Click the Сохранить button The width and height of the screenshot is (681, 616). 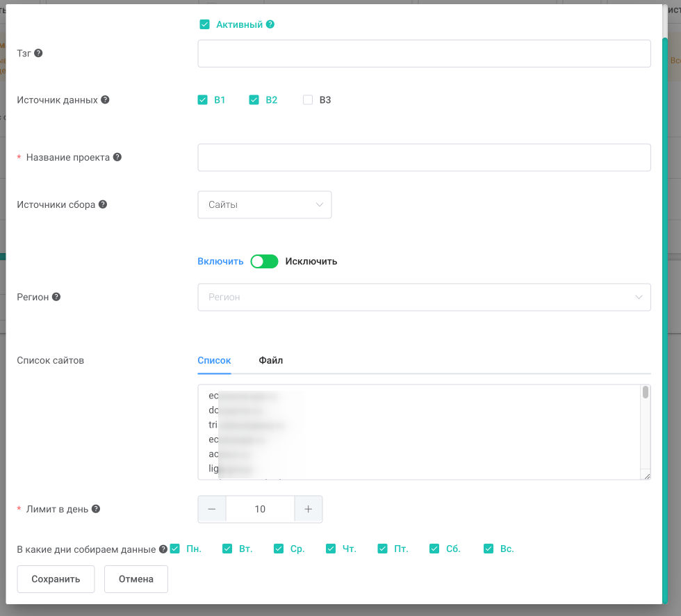coord(56,579)
